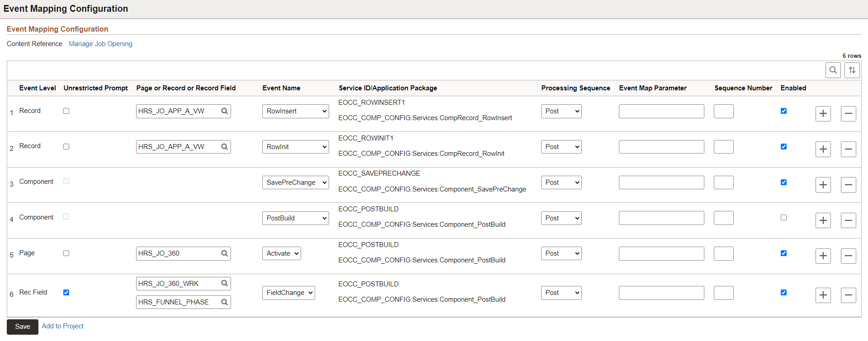The image size is (868, 341).
Task: Click the Sequence Number column header
Action: pos(743,88)
